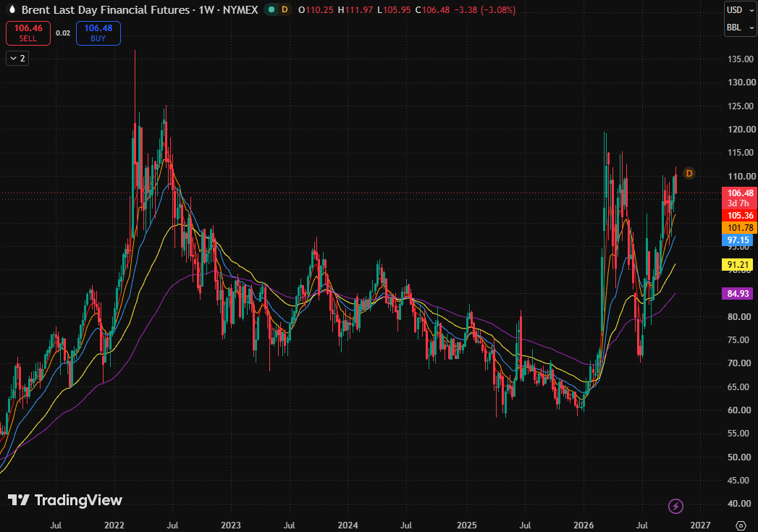
Task: Click the blue BUY 106.48 button
Action: (x=98, y=33)
